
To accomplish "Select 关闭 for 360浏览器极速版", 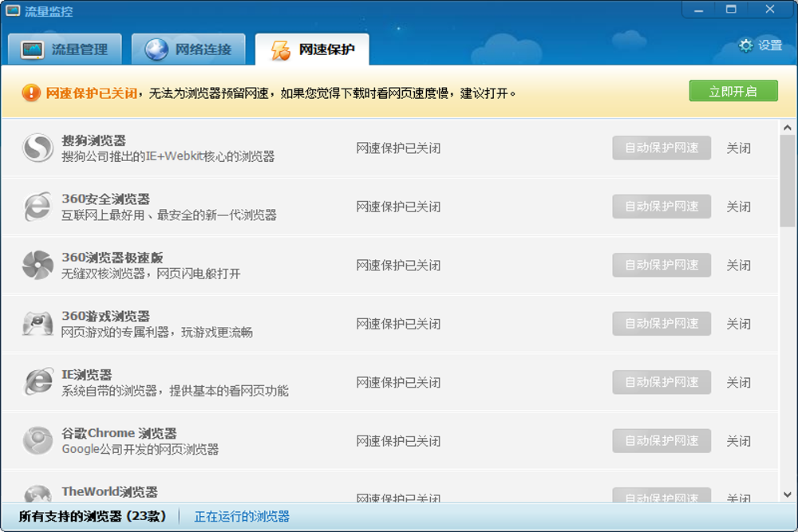I will point(738,265).
